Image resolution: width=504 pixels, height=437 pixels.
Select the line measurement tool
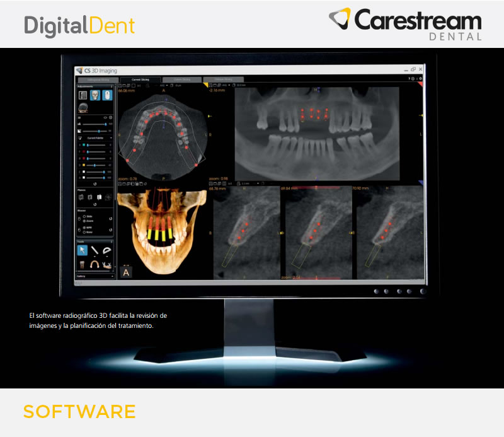(x=94, y=250)
